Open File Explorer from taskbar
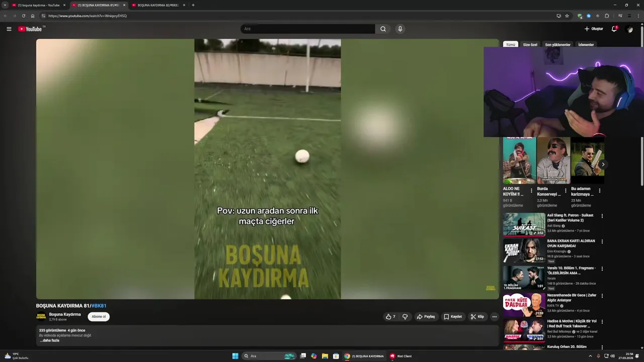 (325, 356)
